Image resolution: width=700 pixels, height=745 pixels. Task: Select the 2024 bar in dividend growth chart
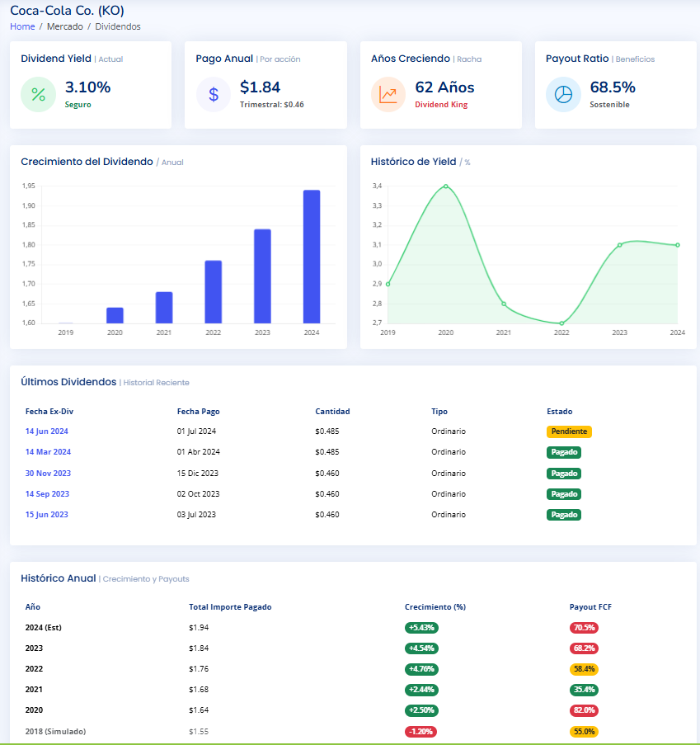coord(312,257)
